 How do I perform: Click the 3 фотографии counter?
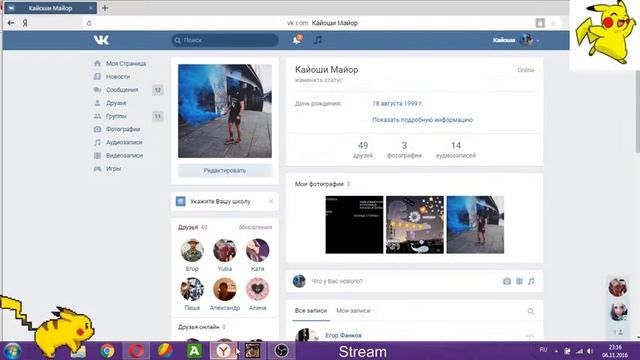pos(404,149)
